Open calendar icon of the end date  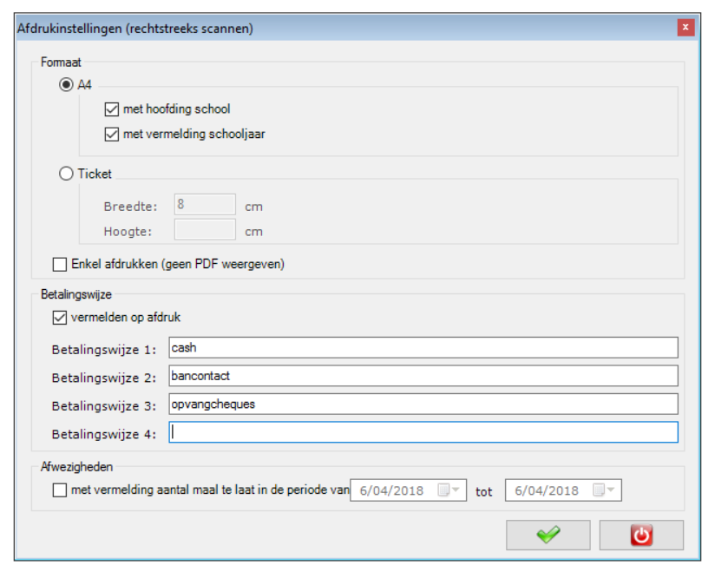pos(599,490)
